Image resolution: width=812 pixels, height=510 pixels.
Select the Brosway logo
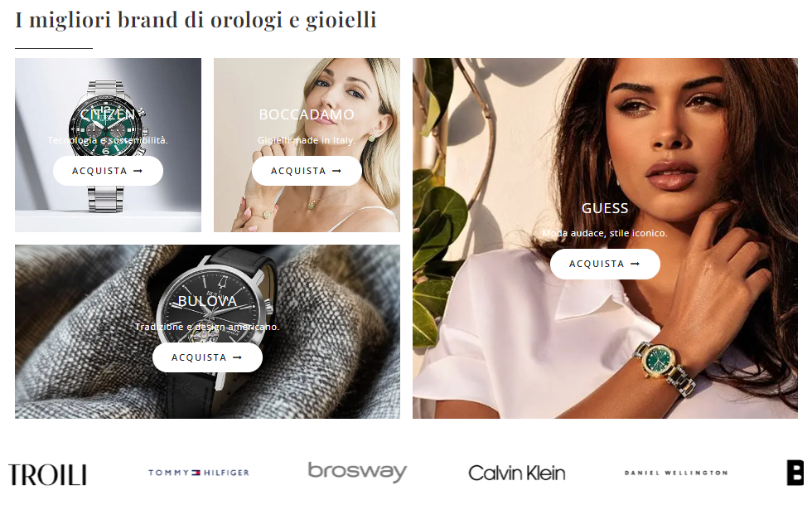(x=357, y=472)
